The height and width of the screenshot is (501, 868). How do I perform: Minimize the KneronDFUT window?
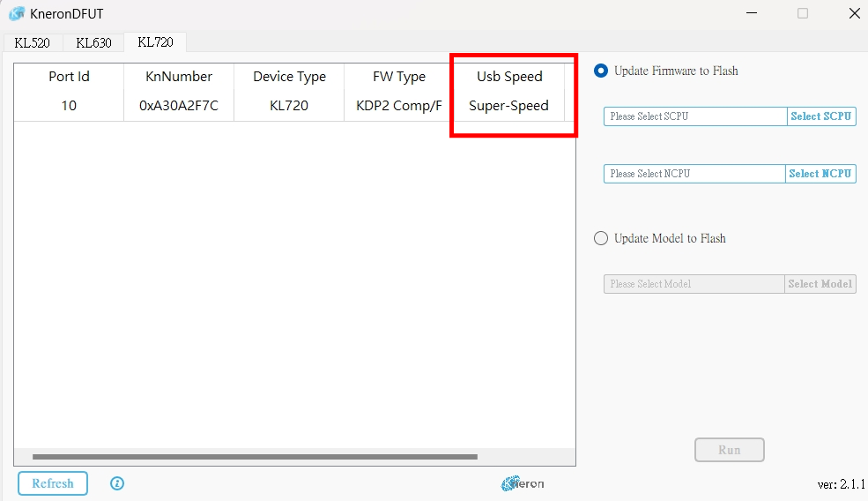751,13
